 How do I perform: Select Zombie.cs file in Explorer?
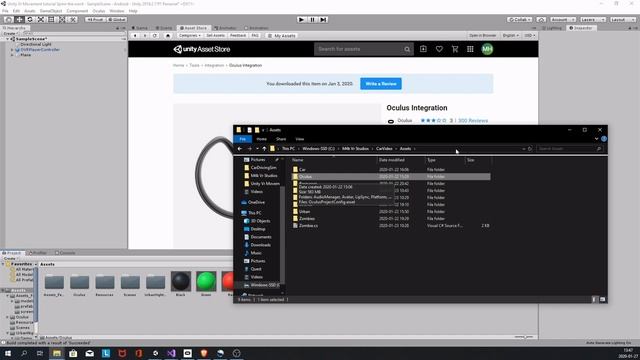[308, 226]
